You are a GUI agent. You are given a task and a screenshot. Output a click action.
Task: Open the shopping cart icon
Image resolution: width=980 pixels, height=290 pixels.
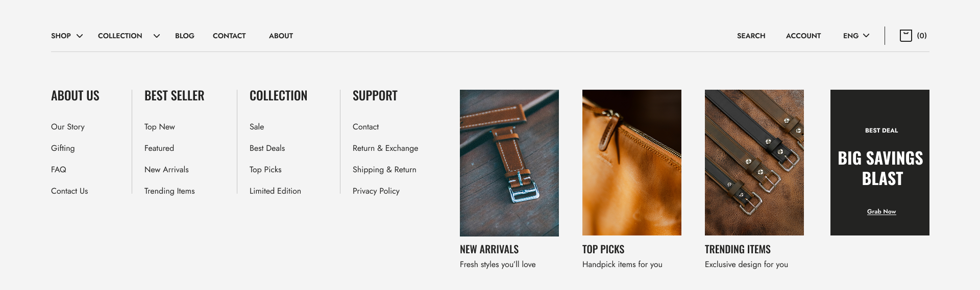point(905,36)
